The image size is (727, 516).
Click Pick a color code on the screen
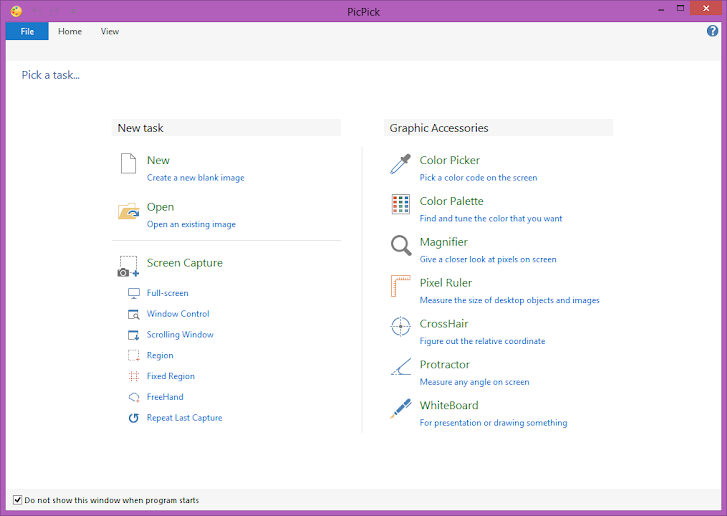point(478,178)
